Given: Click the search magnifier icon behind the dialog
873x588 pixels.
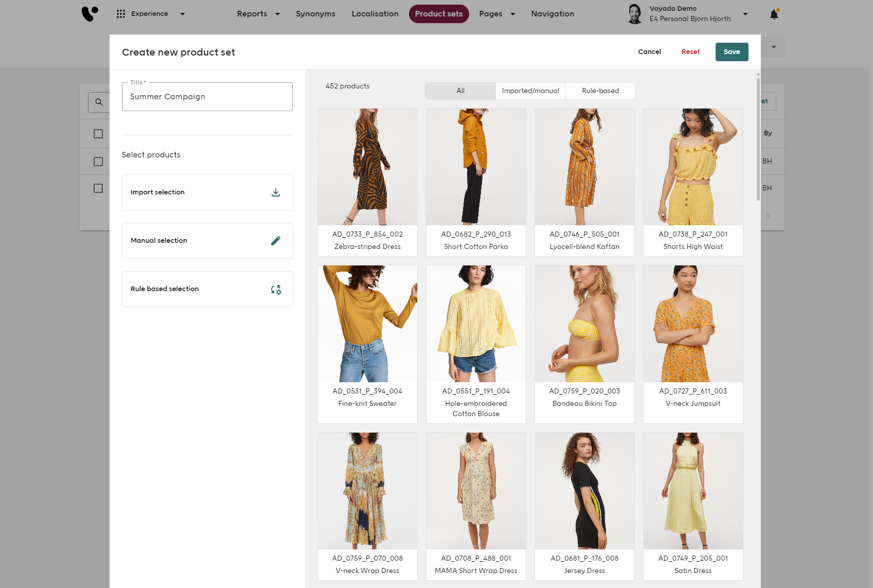Looking at the screenshot, I should tap(99, 102).
